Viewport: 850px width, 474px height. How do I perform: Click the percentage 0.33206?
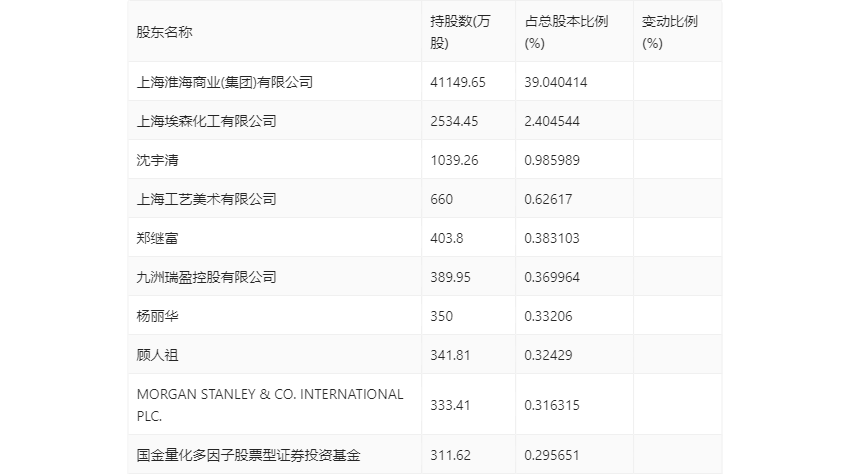click(548, 316)
